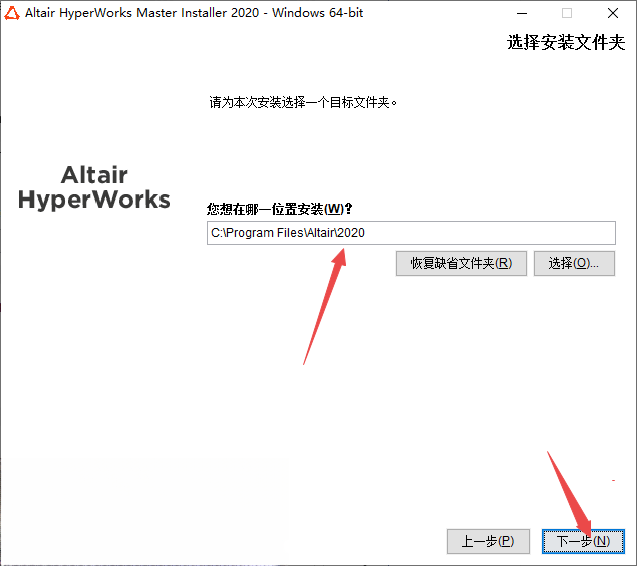Click the 恢复缺省文件夹(R) button
Screen dimensions: 637x566
461,263
